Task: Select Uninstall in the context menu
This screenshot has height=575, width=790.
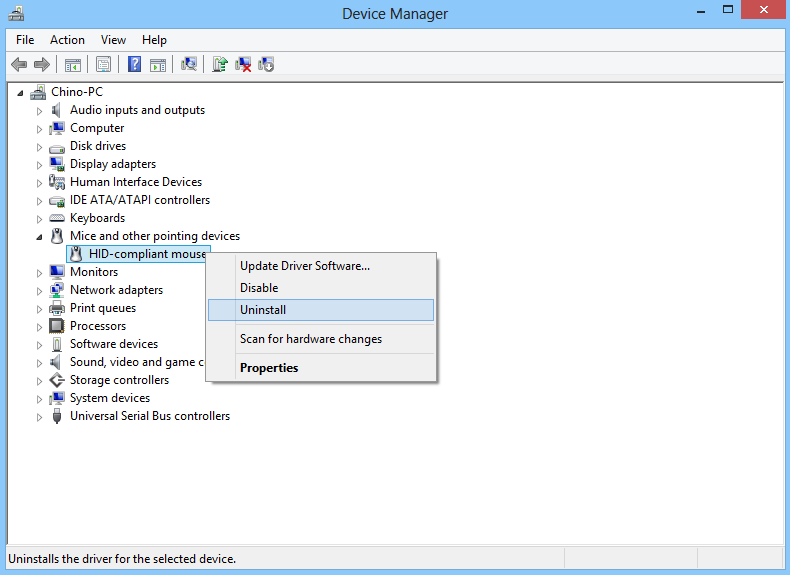Action: coord(321,310)
